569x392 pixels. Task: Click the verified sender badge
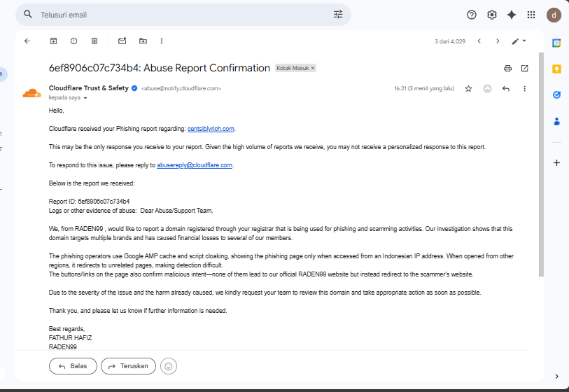coord(134,88)
